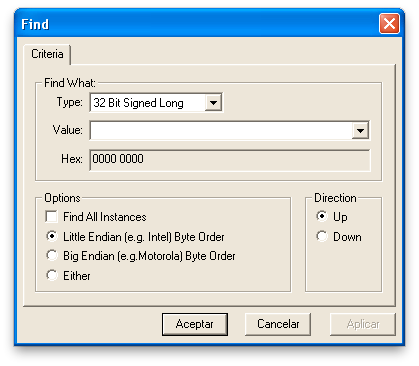Switch to the Criteria tab
Image resolution: width=419 pixels, height=366 pixels.
47,54
